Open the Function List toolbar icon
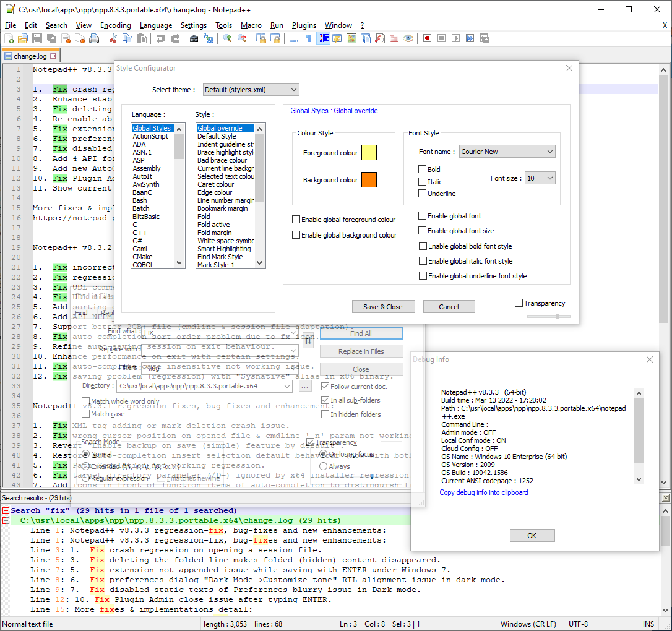 click(380, 38)
